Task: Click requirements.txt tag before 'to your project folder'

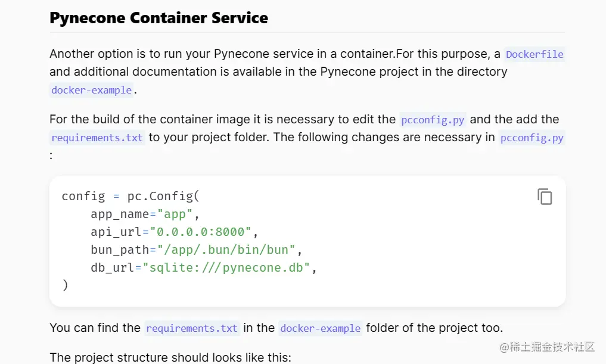Action: 97,138
